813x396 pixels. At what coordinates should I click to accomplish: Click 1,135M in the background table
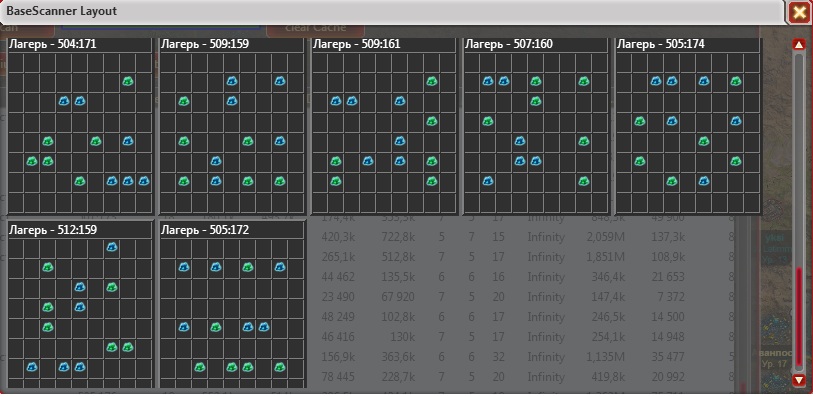(x=606, y=357)
